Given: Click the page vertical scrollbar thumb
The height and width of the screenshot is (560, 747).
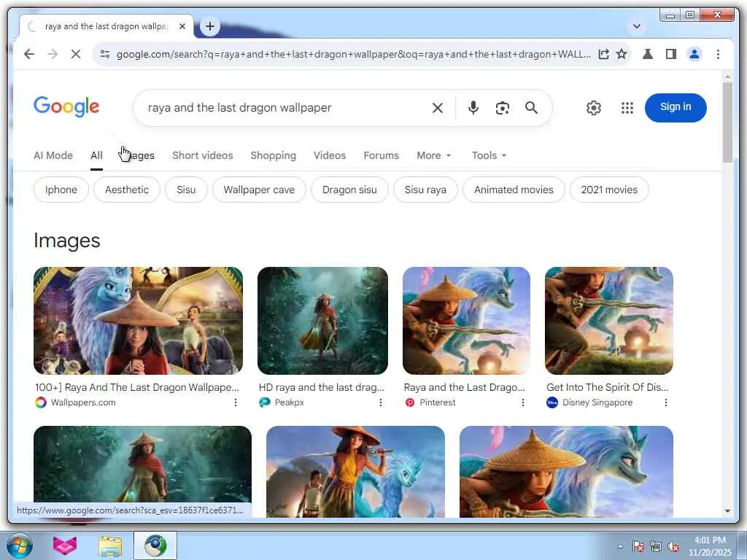Looking at the screenshot, I should (x=727, y=122).
